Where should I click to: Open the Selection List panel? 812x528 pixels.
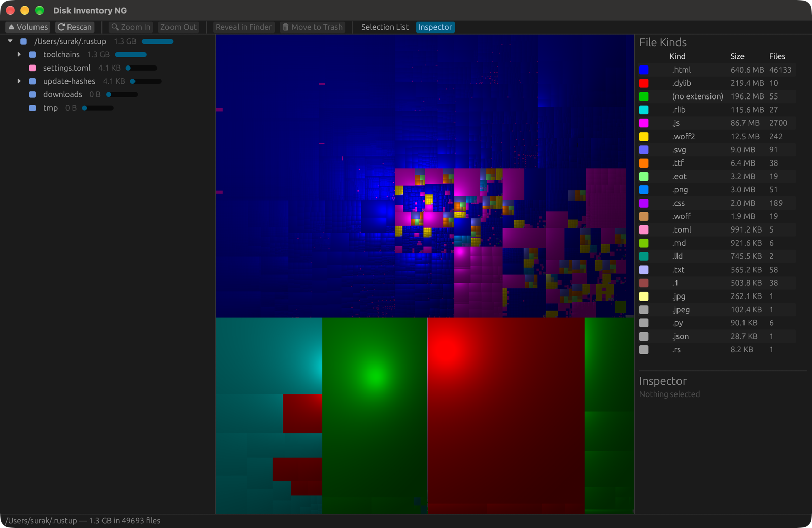(x=385, y=27)
